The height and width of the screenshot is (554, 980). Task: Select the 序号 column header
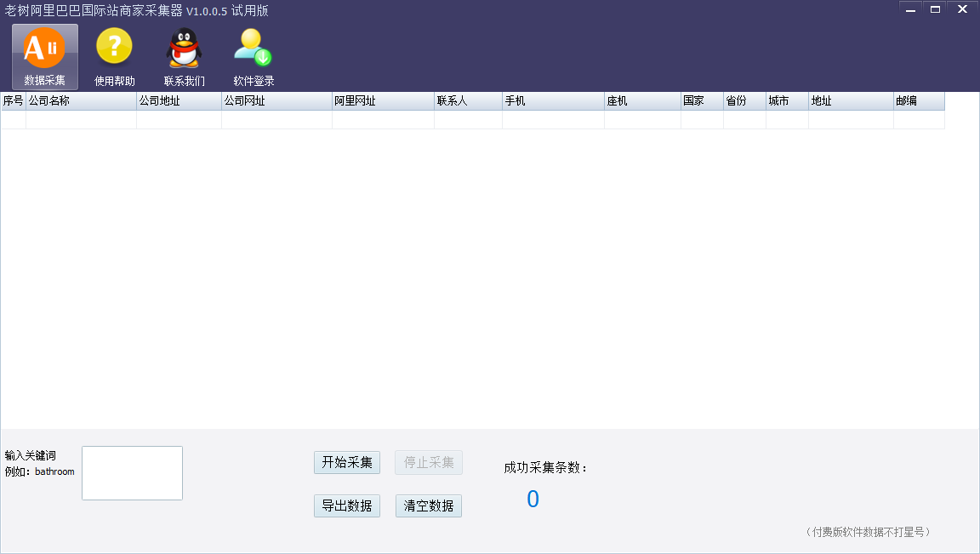coord(13,100)
